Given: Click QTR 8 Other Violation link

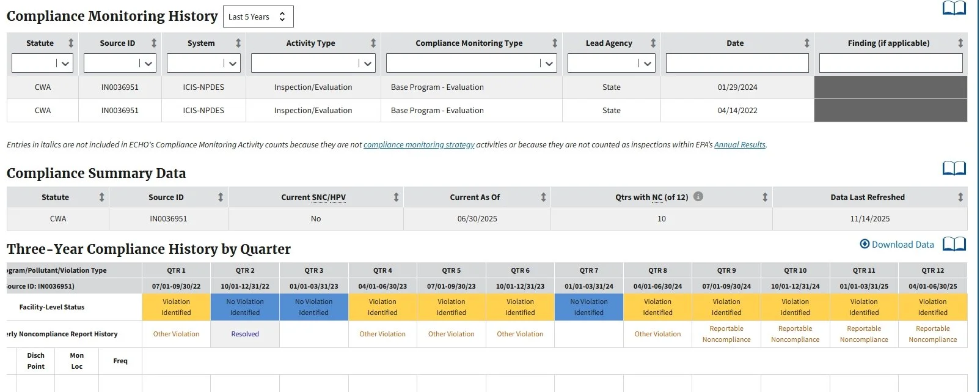Looking at the screenshot, I should coord(657,334).
